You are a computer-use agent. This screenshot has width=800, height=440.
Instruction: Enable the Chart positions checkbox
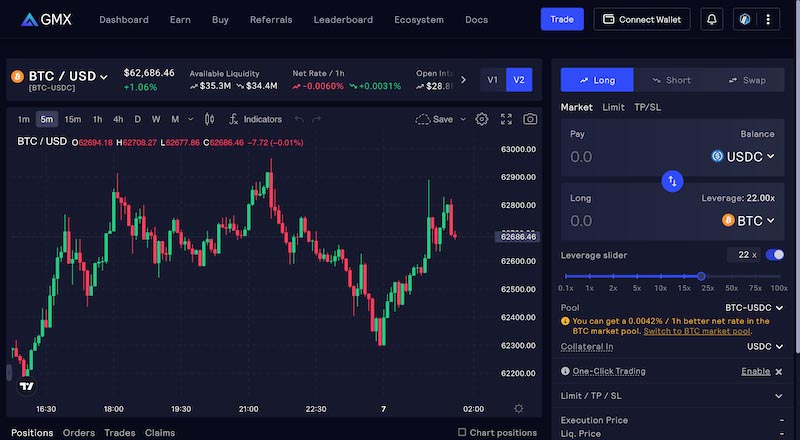462,432
